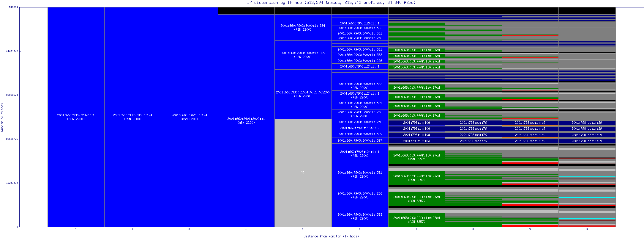Click the 2001:660:3300:1004:0:82:0:2200 block
This screenshot has height=238, width=644.
click(303, 94)
